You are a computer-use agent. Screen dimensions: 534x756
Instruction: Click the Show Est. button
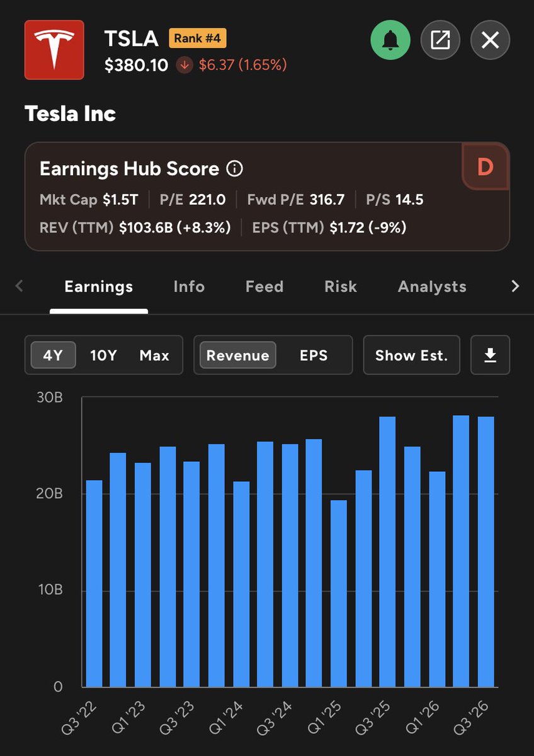[x=412, y=355]
